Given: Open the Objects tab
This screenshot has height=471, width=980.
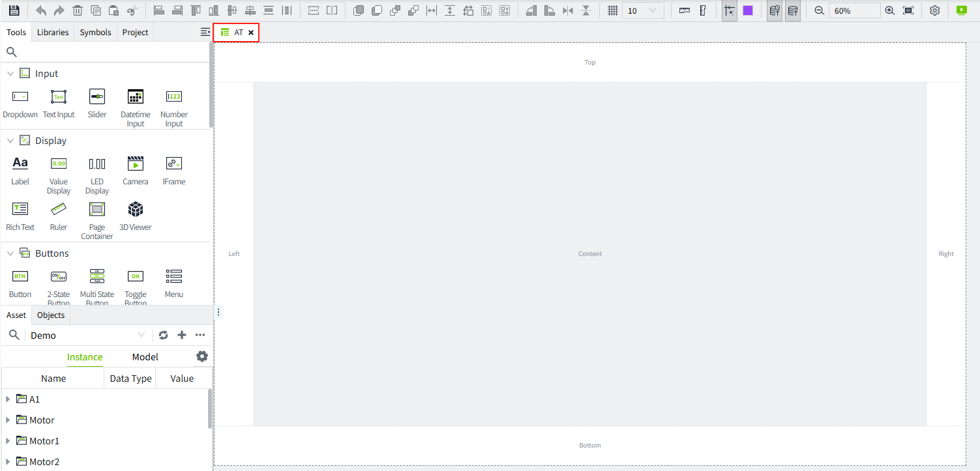Looking at the screenshot, I should click(x=51, y=315).
